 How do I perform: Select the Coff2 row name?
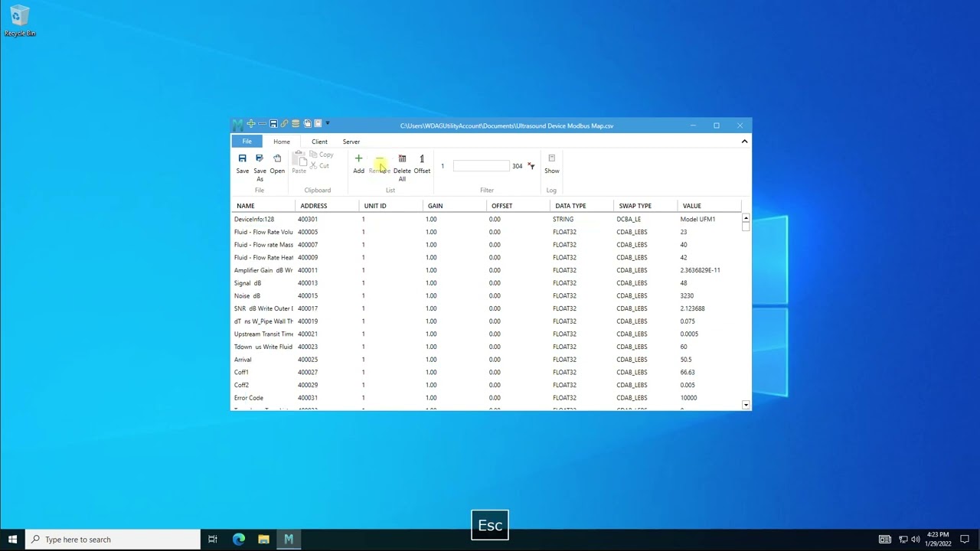point(241,385)
